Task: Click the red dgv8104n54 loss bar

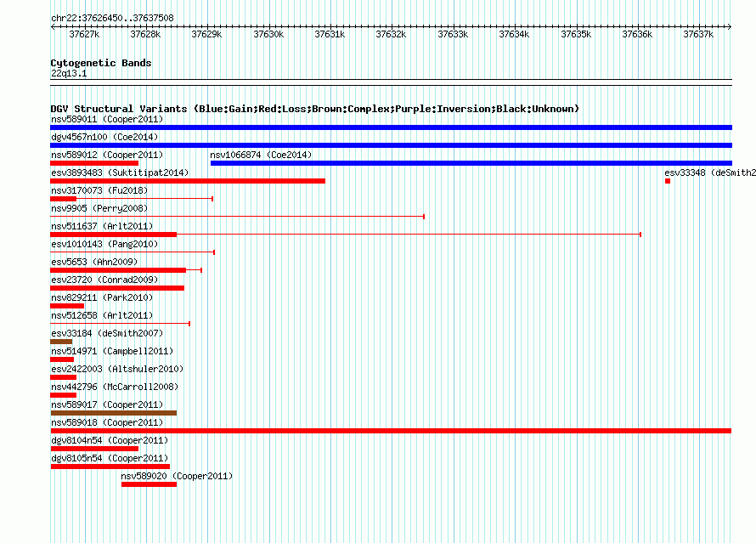Action: (94, 449)
